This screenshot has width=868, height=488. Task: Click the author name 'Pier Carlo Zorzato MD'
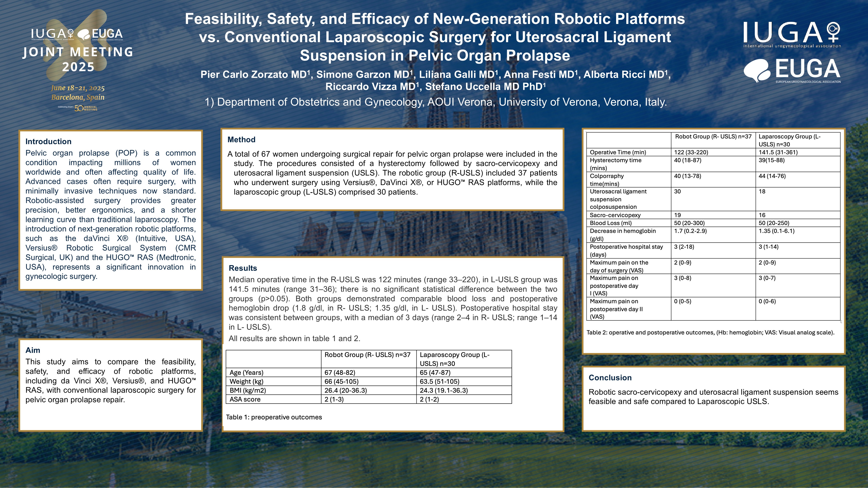pyautogui.click(x=253, y=74)
